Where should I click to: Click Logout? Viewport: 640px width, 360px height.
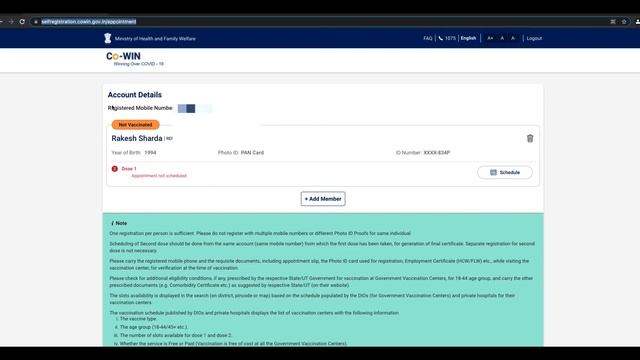pos(534,38)
